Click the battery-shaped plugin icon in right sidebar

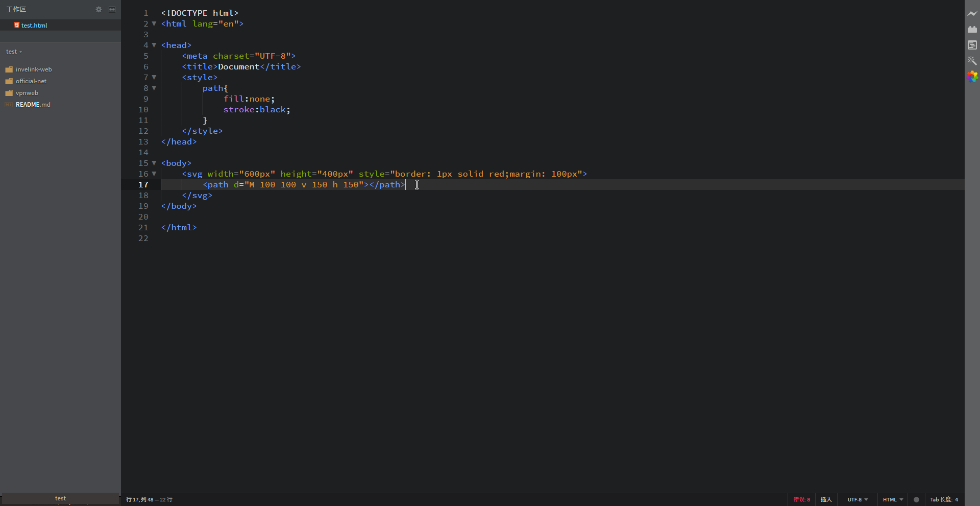[973, 30]
